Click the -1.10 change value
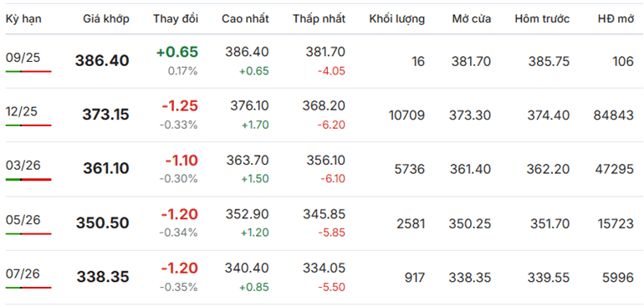Image resolution: width=644 pixels, height=307 pixels. [x=181, y=161]
